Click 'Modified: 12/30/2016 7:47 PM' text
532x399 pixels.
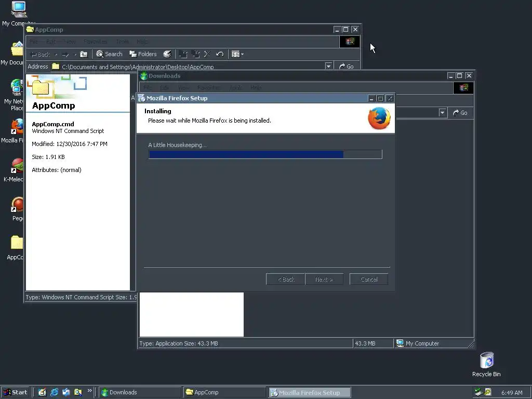(70, 144)
